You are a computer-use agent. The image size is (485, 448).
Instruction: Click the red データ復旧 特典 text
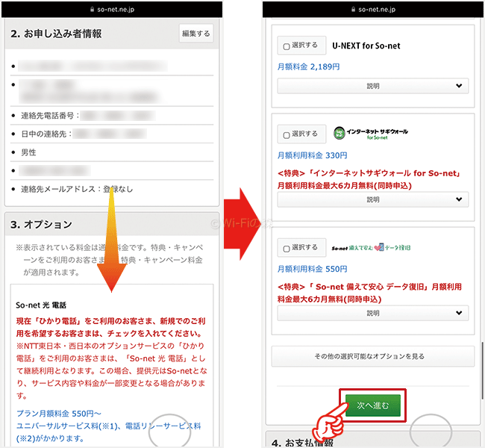(369, 293)
